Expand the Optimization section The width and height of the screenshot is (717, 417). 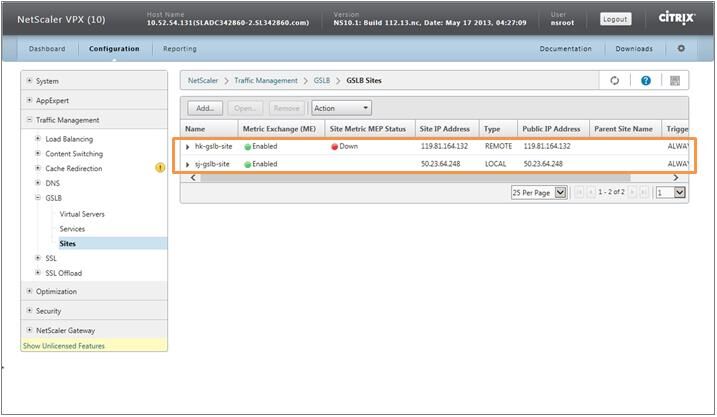[29, 291]
